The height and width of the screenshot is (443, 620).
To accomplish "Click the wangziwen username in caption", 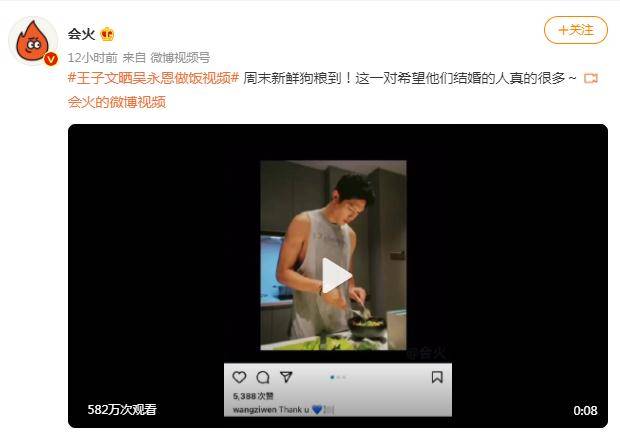I will 255,409.
